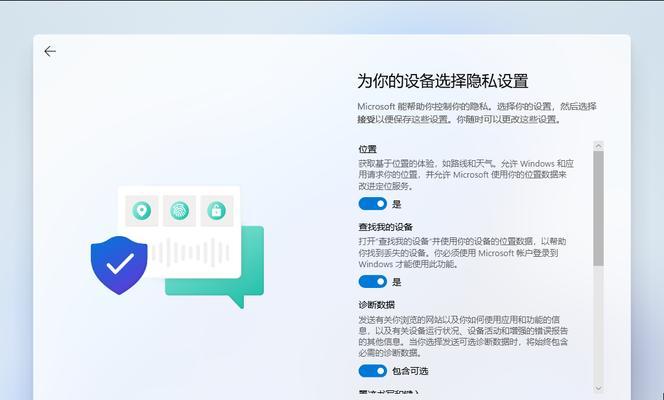The width and height of the screenshot is (664, 400).
Task: Click the location pin icon in illustration
Action: (141, 210)
